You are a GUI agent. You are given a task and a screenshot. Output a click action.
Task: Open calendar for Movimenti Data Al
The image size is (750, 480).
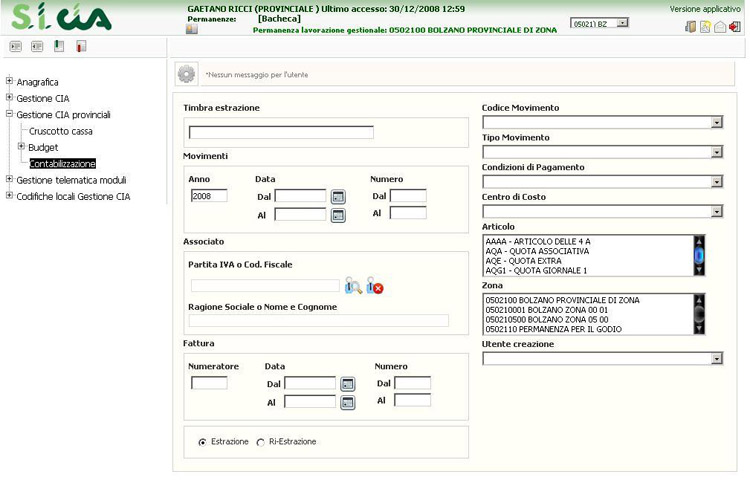click(338, 215)
